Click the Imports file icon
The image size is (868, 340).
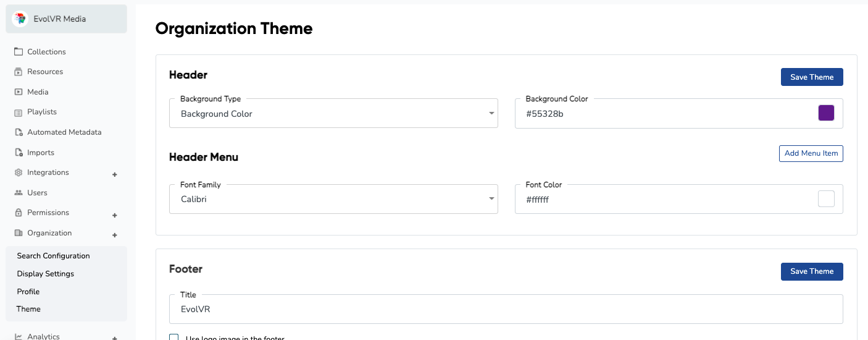point(19,153)
